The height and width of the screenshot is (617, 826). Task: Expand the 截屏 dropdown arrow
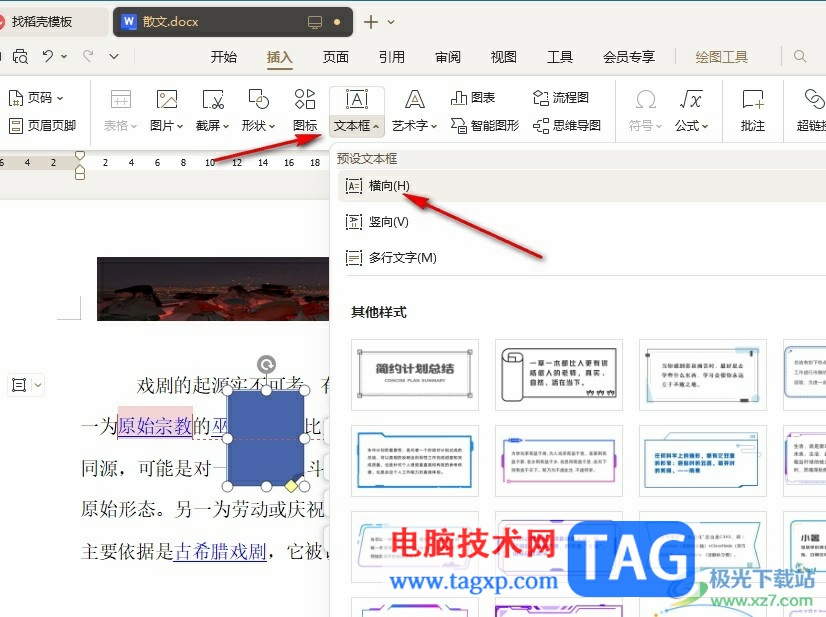tap(226, 126)
